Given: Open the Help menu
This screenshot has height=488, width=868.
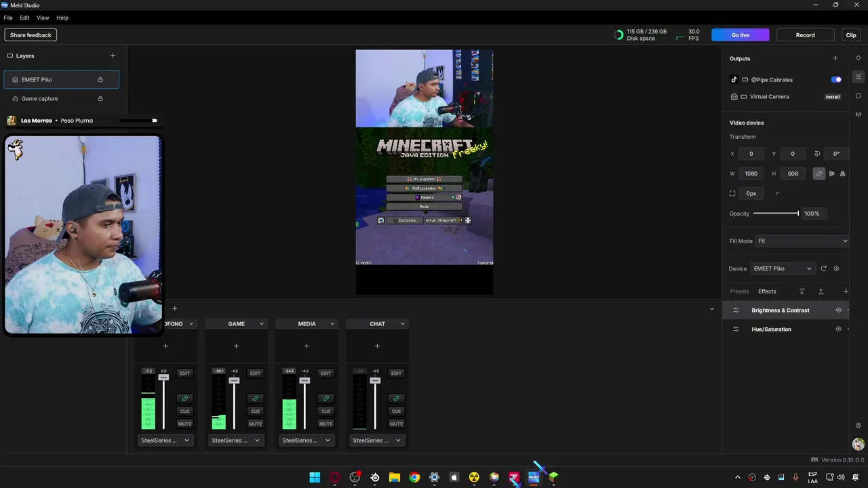Looking at the screenshot, I should [x=62, y=18].
